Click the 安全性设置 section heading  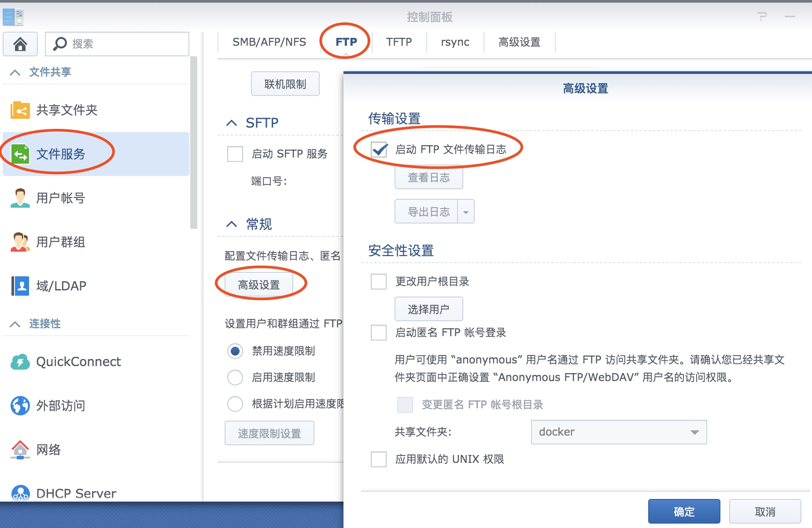[401, 251]
